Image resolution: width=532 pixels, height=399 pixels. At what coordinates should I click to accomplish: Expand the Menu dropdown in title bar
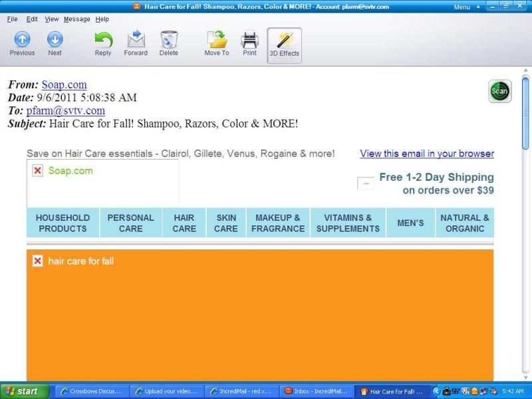(467, 7)
